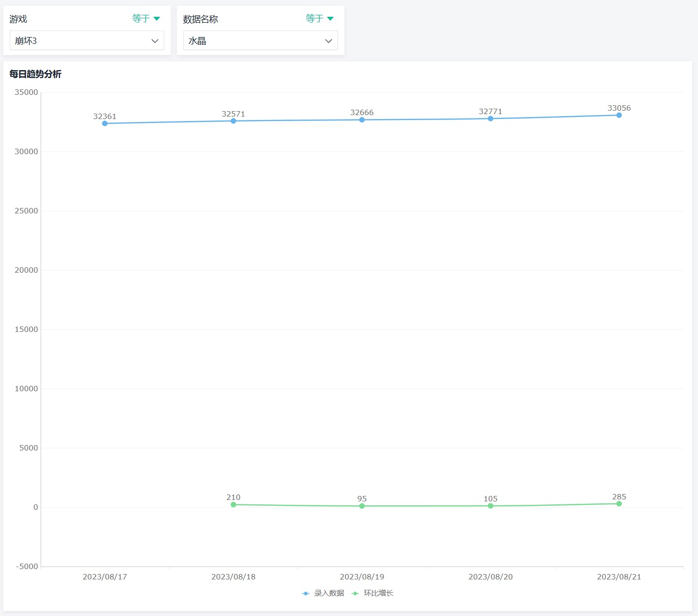Select the 32361 data point on blue line

pos(105,123)
